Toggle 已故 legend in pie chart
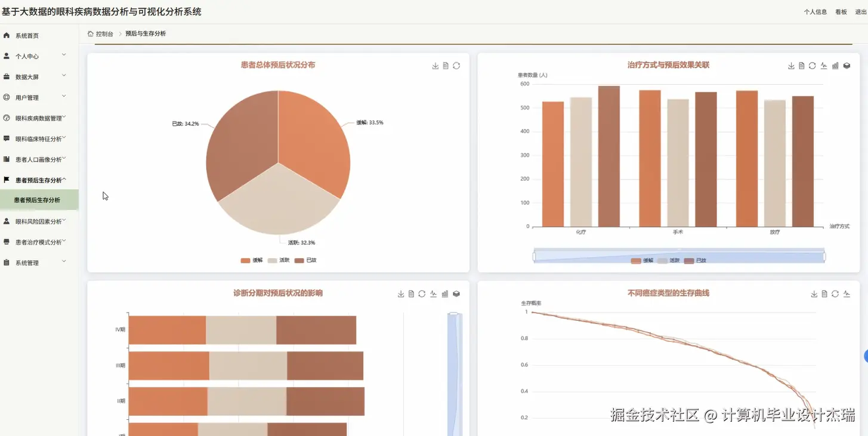Viewport: 868px width, 436px height. click(305, 260)
